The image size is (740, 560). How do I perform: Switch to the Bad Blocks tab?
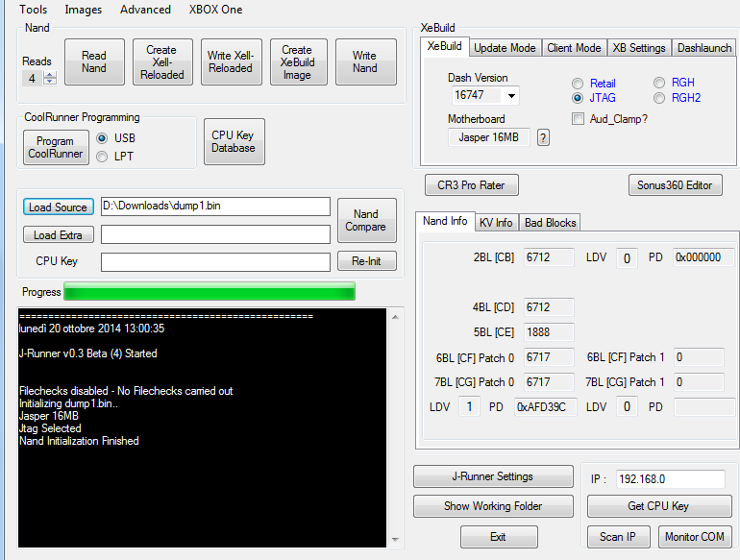(551, 223)
